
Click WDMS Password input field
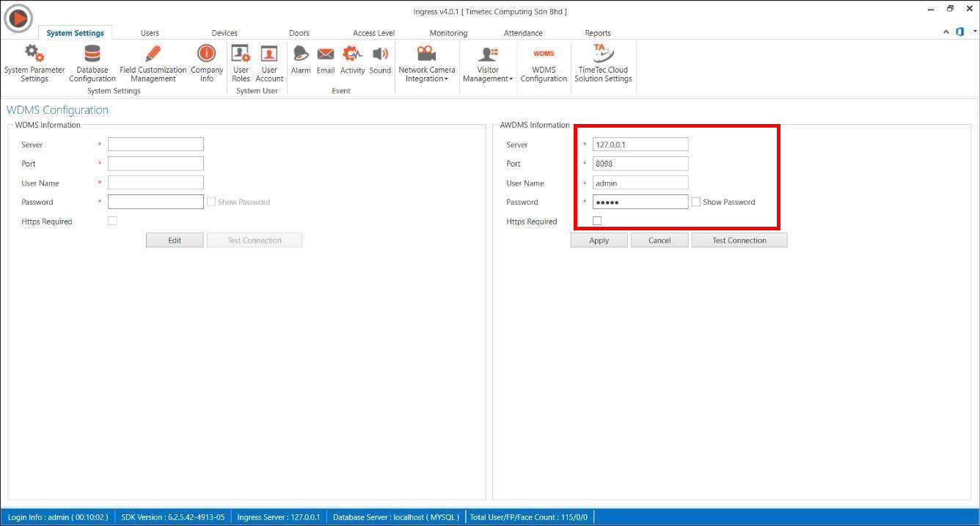[x=156, y=202]
